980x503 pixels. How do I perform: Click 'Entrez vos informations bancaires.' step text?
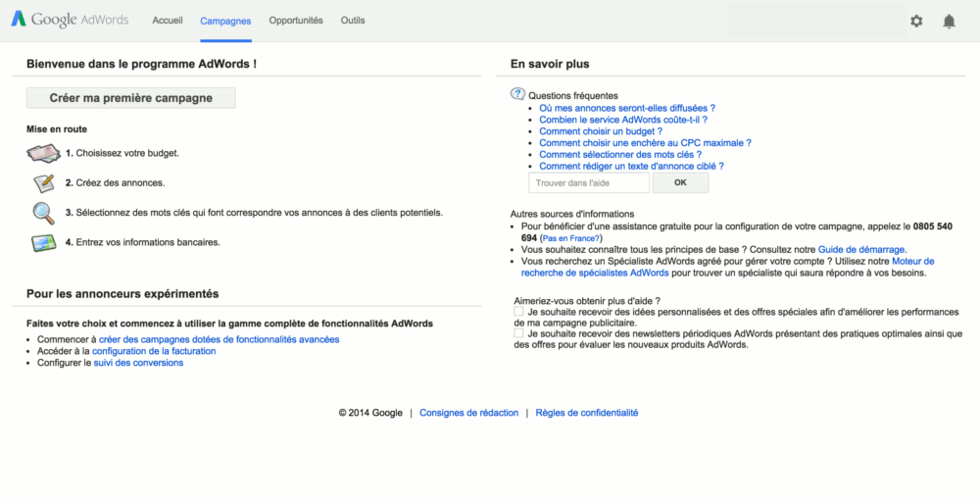point(148,243)
